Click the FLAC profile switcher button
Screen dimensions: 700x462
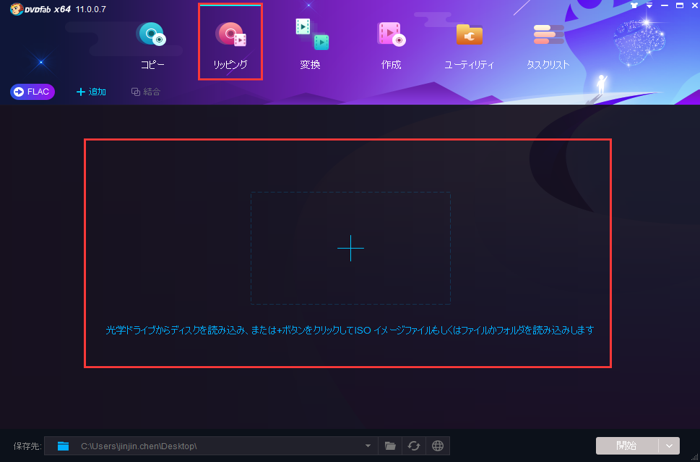click(x=33, y=92)
